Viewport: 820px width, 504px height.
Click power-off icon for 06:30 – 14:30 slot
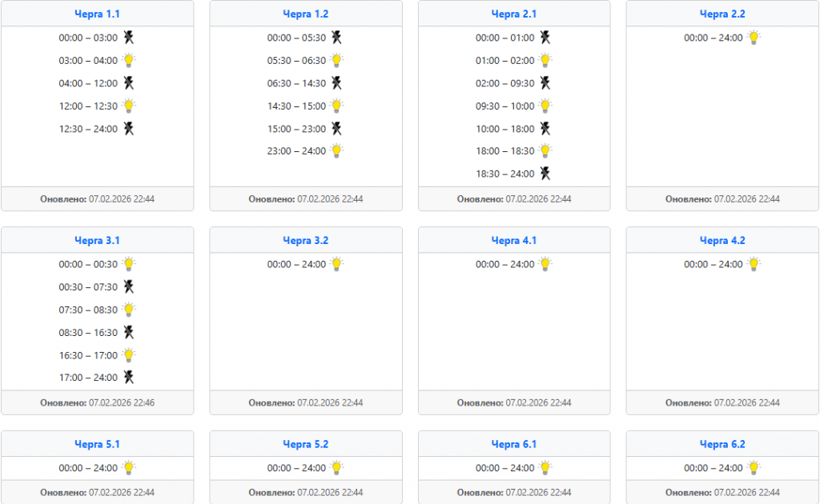(337, 83)
